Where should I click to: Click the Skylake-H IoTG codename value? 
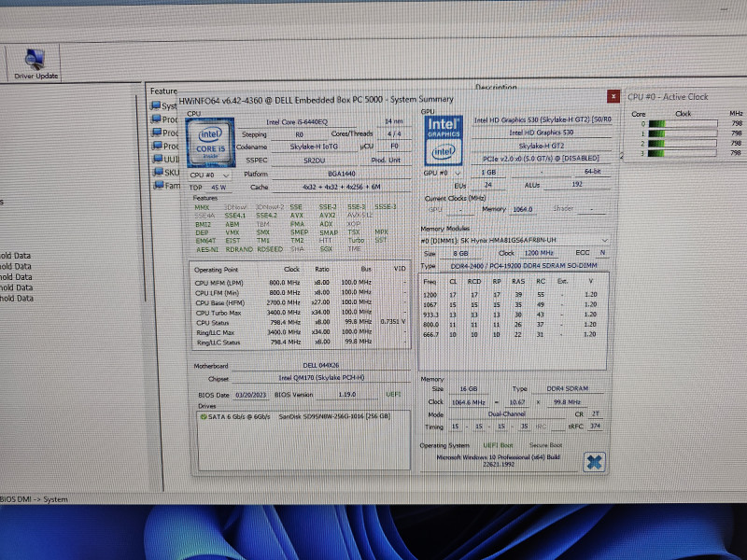pos(314,147)
